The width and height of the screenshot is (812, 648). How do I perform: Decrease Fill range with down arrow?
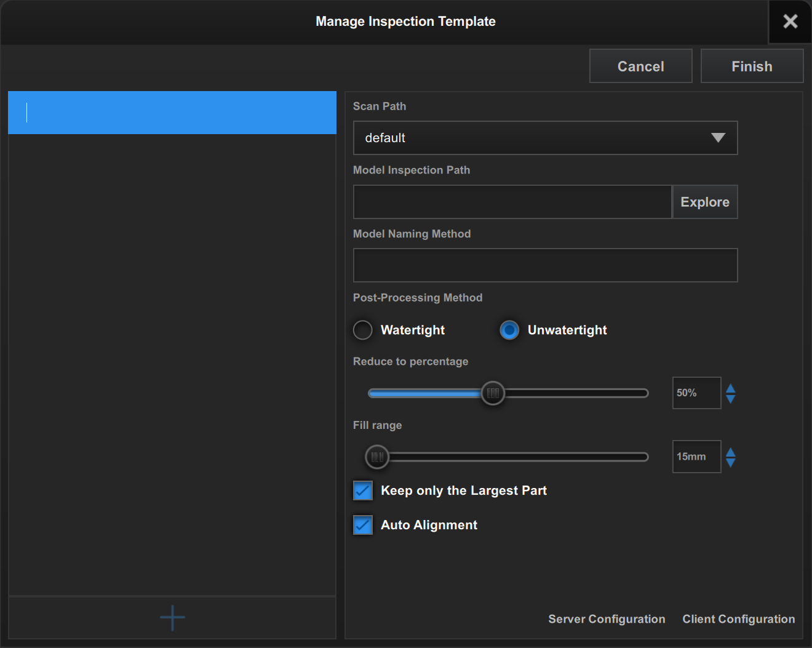pos(731,463)
